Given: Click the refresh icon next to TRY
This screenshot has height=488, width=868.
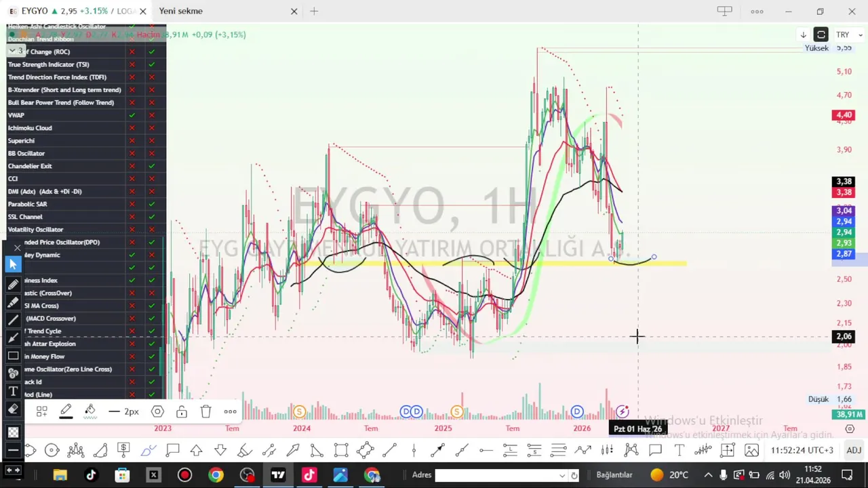Looking at the screenshot, I should pyautogui.click(x=821, y=35).
